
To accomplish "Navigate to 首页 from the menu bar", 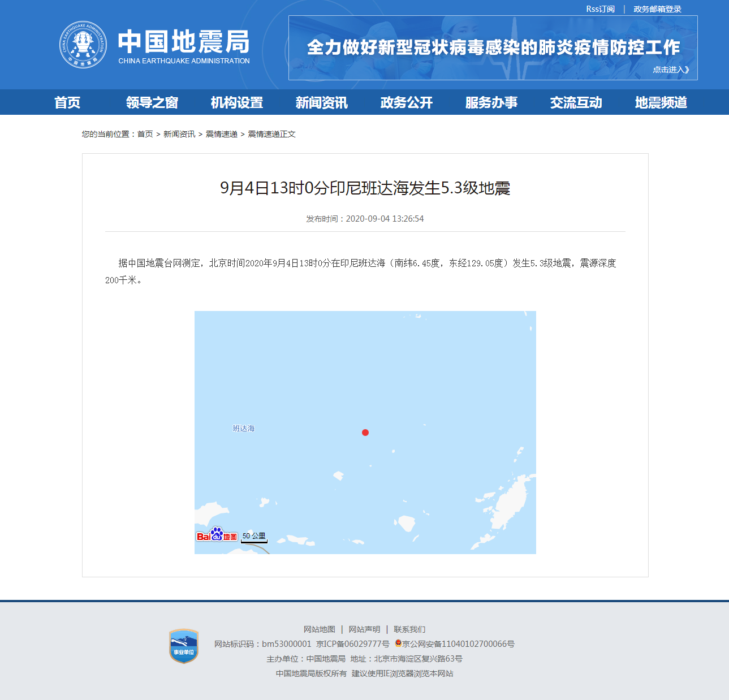I will 68,102.
